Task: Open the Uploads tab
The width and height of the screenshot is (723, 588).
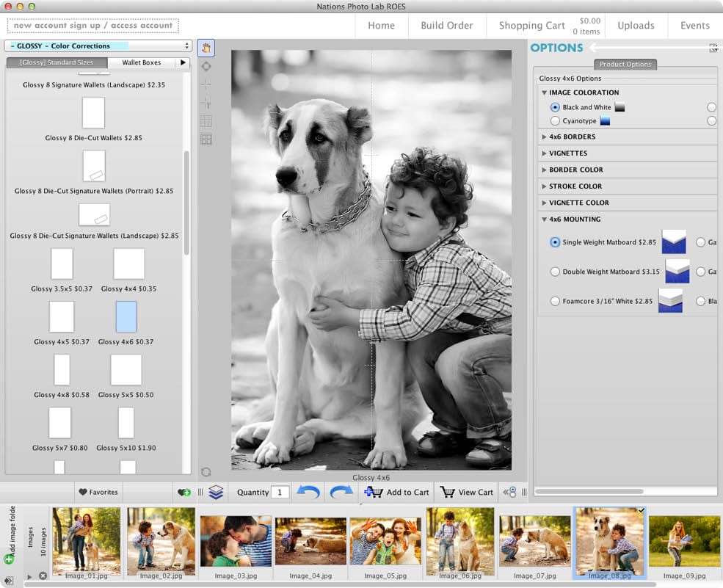Action: pyautogui.click(x=636, y=26)
